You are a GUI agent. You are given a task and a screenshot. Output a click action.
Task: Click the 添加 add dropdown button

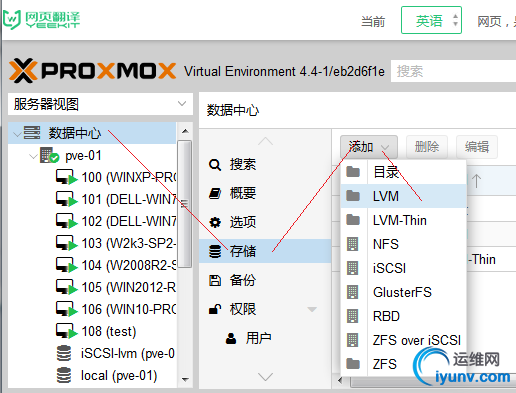point(369,147)
